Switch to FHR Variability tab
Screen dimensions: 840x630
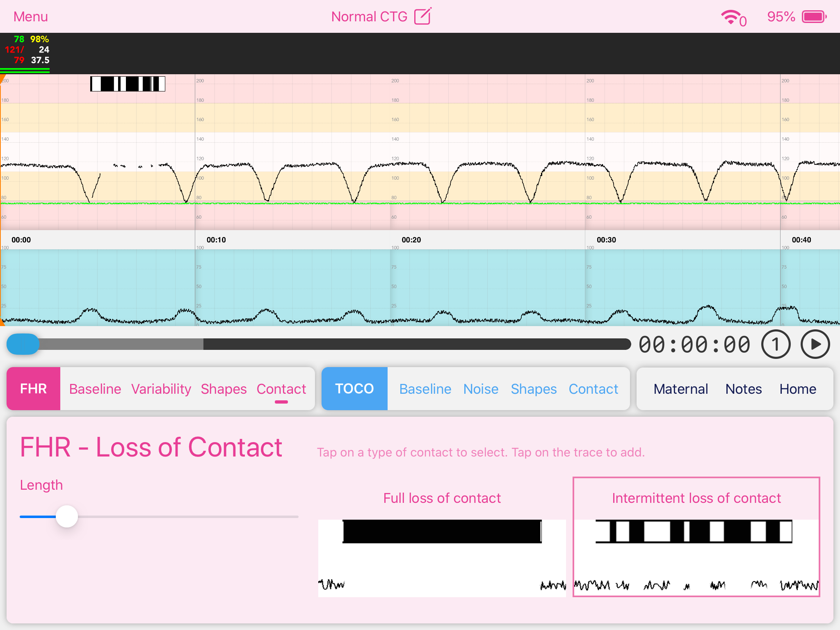161,389
